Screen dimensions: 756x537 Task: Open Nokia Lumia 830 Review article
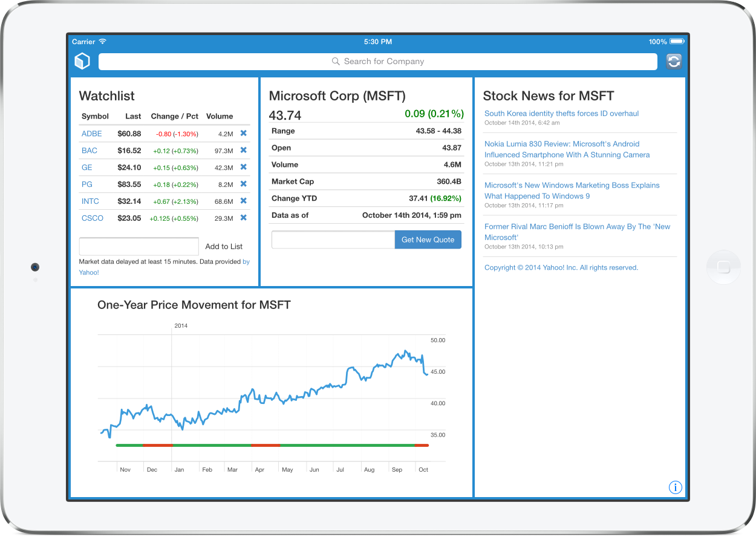point(567,149)
